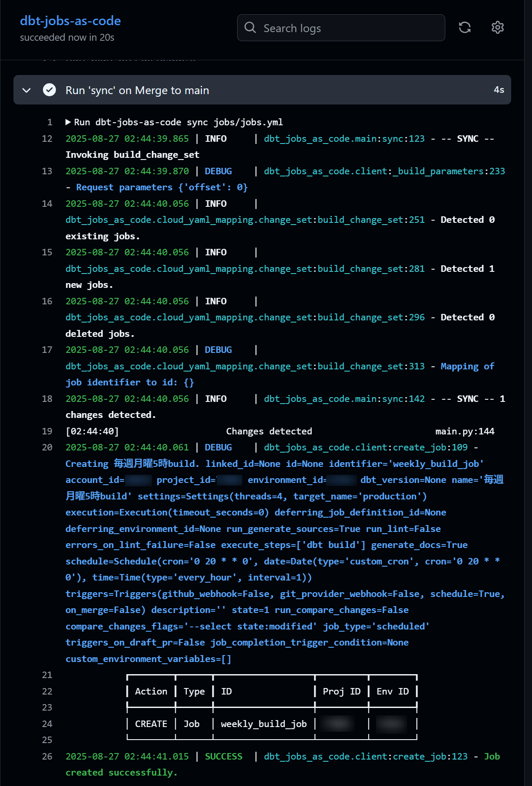Select log line number 1
The height and width of the screenshot is (786, 532).
tap(50, 122)
